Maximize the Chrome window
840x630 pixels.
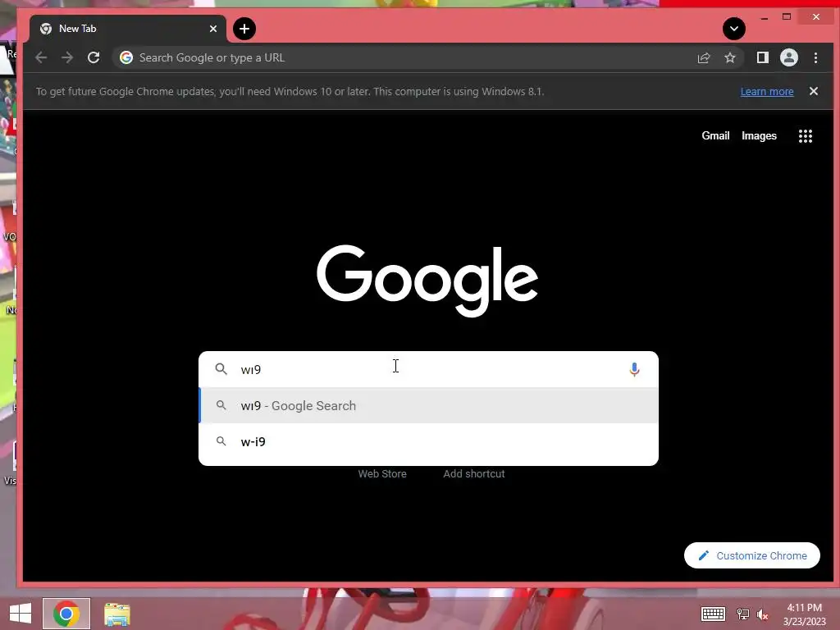[x=787, y=17]
